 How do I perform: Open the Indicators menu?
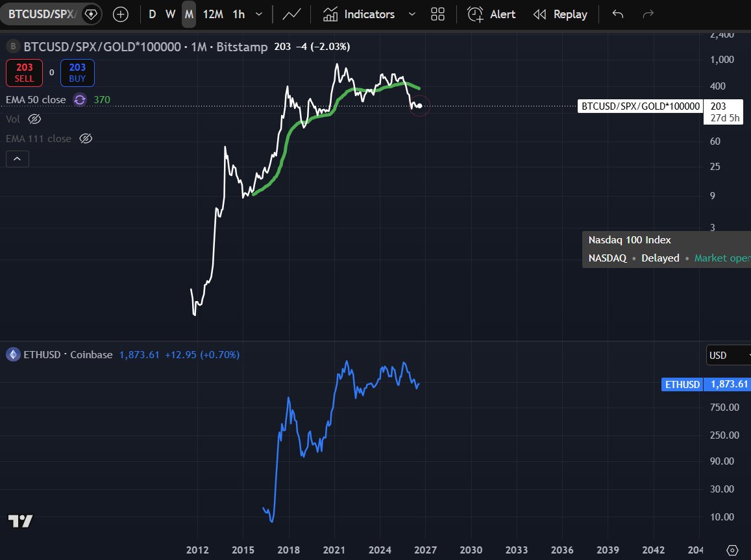(359, 14)
